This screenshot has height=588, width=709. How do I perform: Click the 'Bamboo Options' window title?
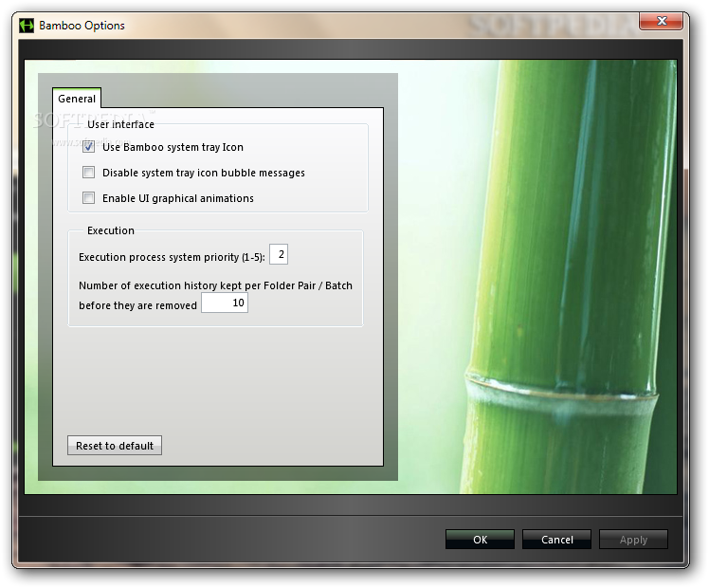(x=82, y=26)
